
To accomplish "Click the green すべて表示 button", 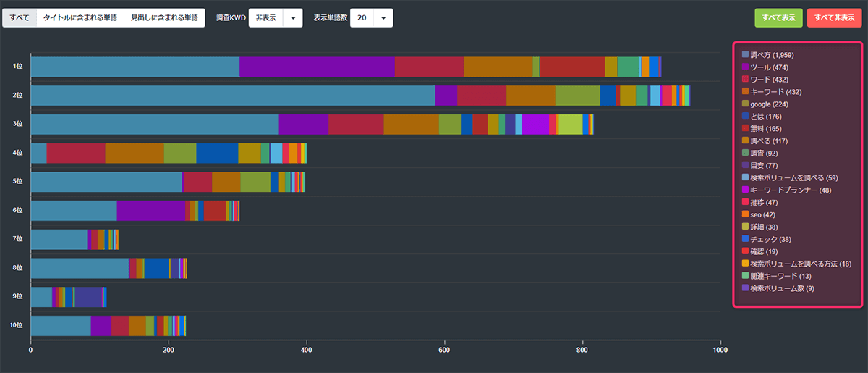I will (x=778, y=18).
